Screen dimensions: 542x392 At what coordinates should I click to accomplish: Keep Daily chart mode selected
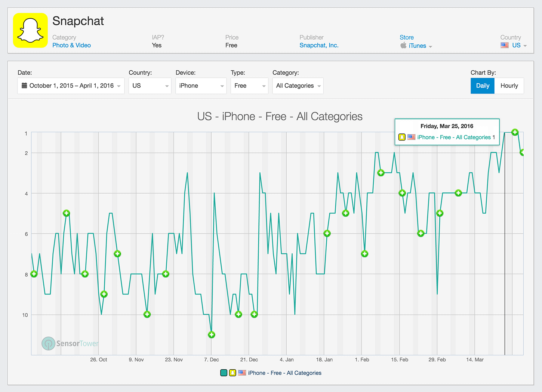(x=482, y=86)
